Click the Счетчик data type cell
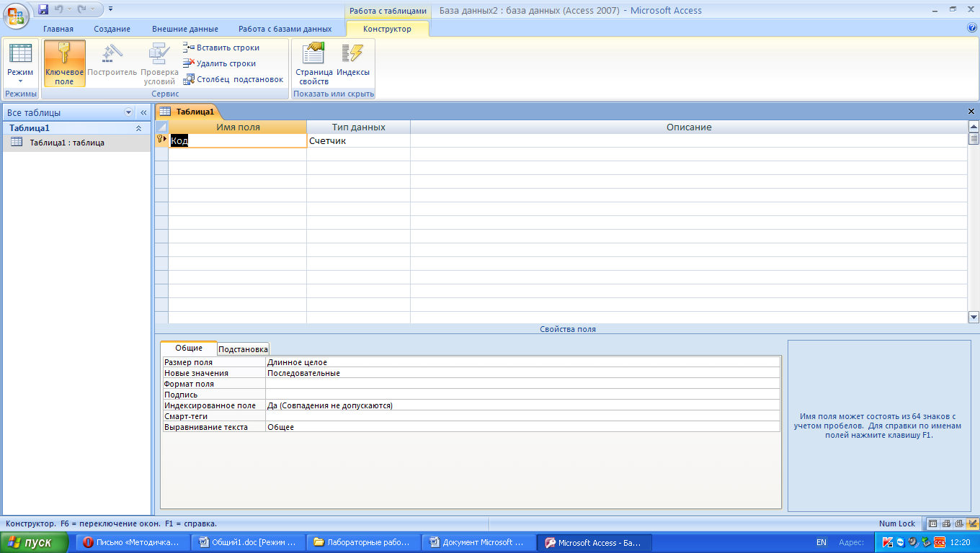The height and width of the screenshot is (553, 980). click(x=358, y=141)
